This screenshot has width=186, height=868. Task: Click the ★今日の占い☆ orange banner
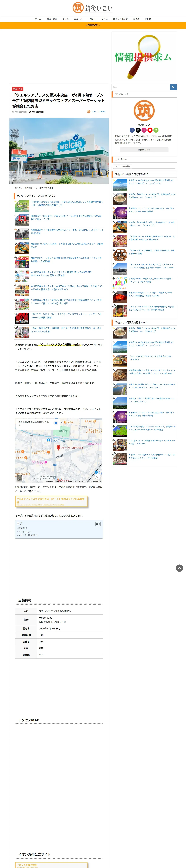pyautogui.click(x=93, y=25)
